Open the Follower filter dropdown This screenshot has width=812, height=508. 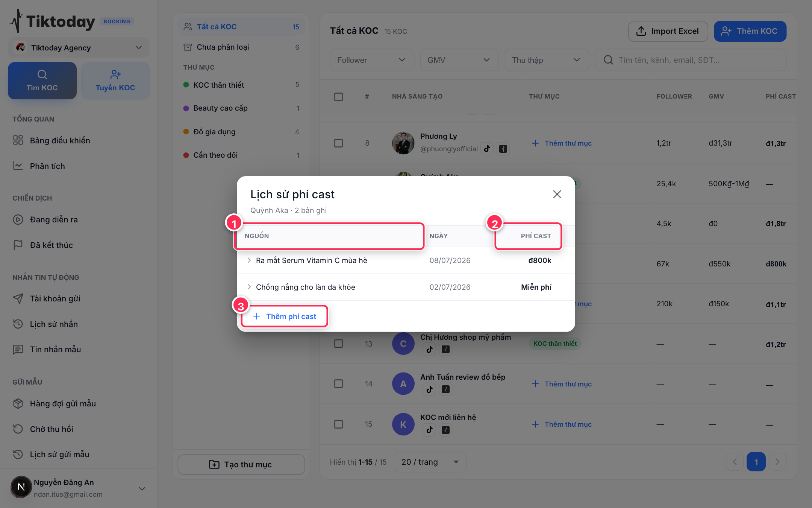371,60
